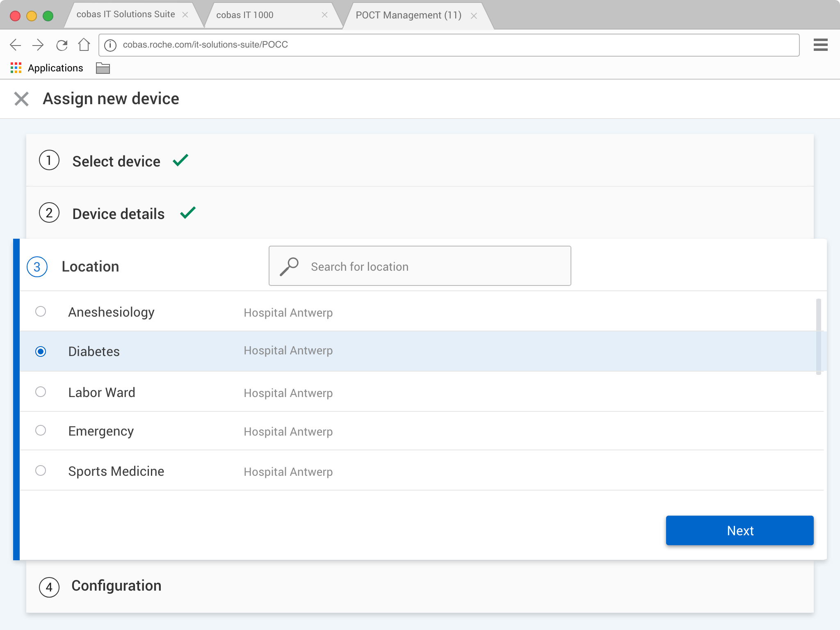This screenshot has width=840, height=630.
Task: Click the location list scrollbar
Action: pos(818,336)
